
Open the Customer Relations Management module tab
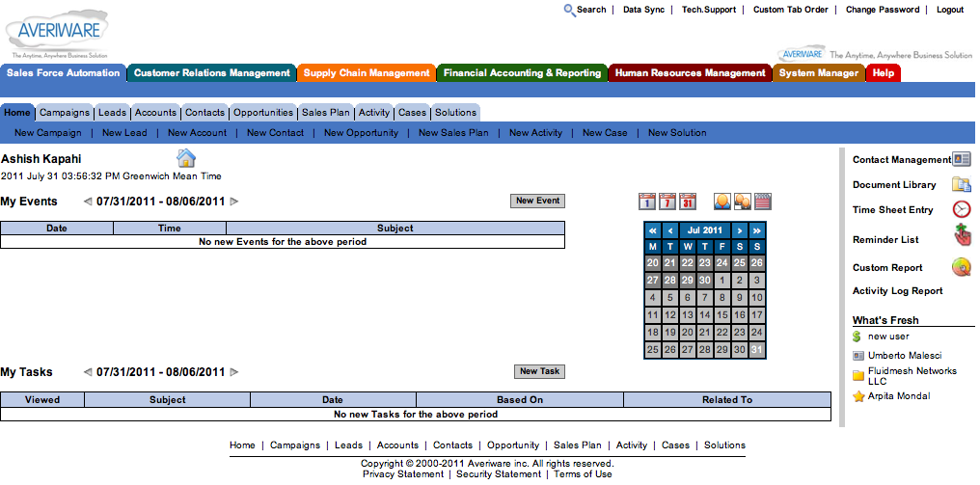click(212, 73)
